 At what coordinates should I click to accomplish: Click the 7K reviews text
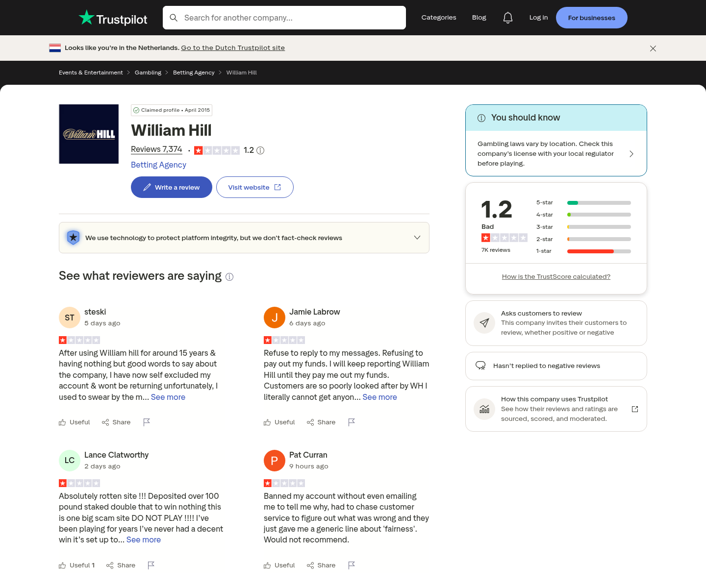[496, 250]
